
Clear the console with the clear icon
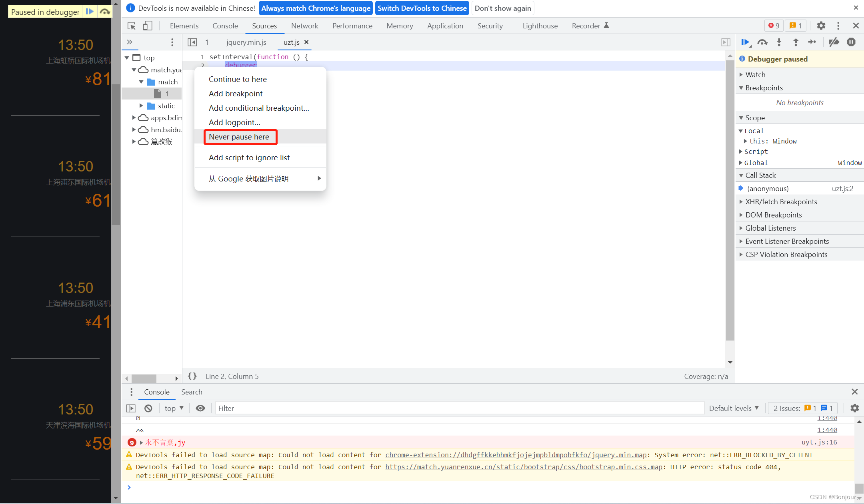point(148,408)
